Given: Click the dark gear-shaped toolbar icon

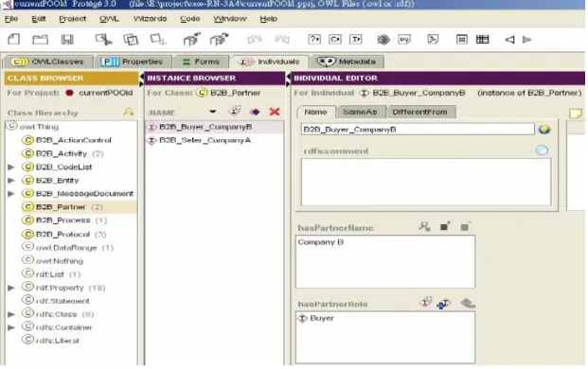Looking at the screenshot, I should click(x=383, y=40).
